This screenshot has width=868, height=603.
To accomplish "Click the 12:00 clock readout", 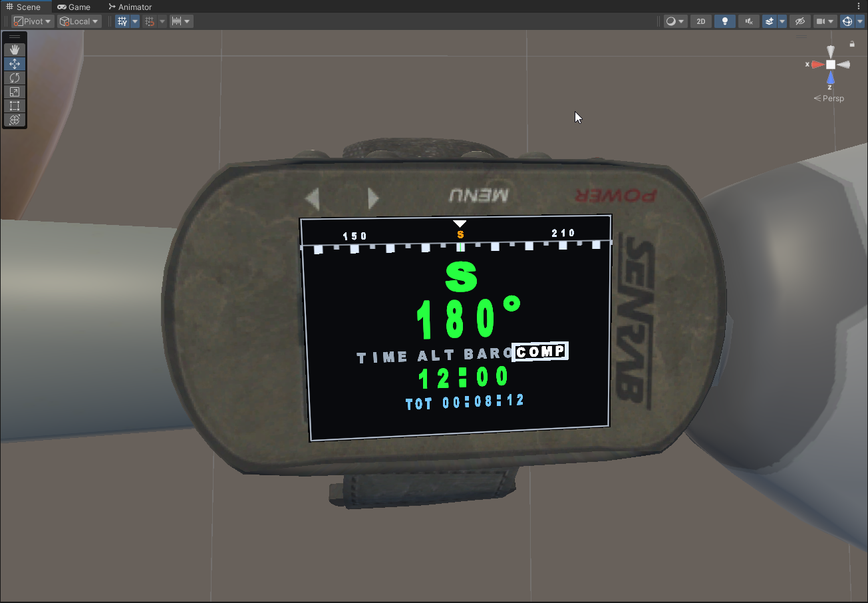I will (x=464, y=378).
